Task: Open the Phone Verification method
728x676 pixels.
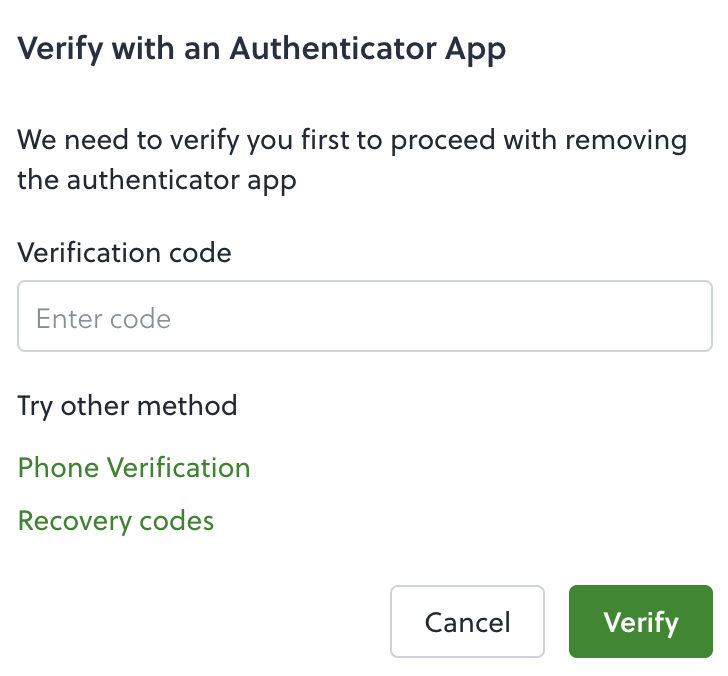Action: click(x=134, y=467)
